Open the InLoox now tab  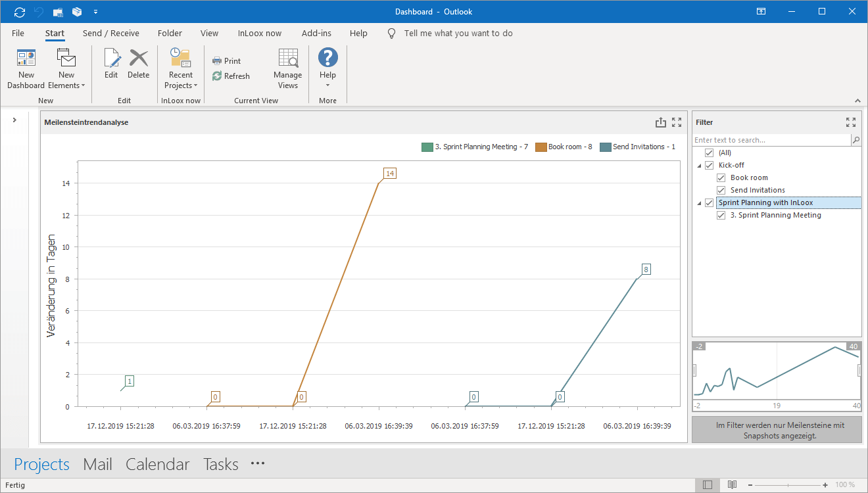(260, 33)
